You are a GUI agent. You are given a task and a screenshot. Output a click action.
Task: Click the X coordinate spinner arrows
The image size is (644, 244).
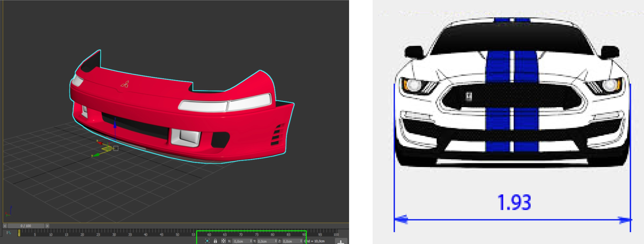pyautogui.click(x=251, y=241)
